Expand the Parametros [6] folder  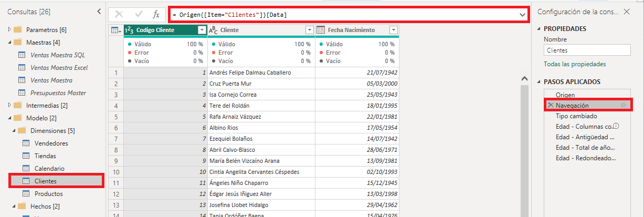click(9, 29)
